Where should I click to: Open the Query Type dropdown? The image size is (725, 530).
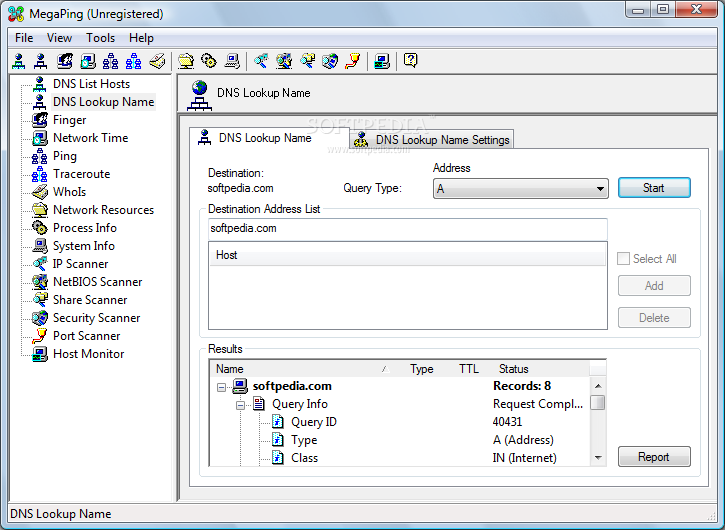pyautogui.click(x=521, y=189)
